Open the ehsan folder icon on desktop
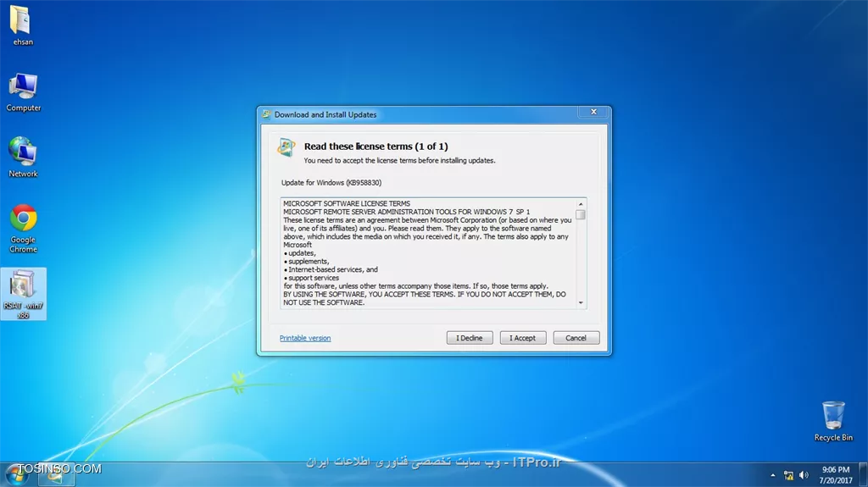Viewport: 868px width, 487px height. pyautogui.click(x=23, y=25)
